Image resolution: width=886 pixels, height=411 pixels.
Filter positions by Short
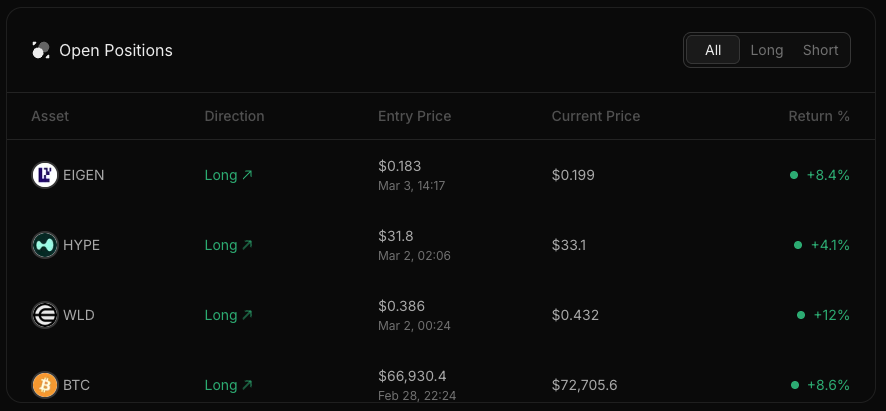tap(820, 50)
